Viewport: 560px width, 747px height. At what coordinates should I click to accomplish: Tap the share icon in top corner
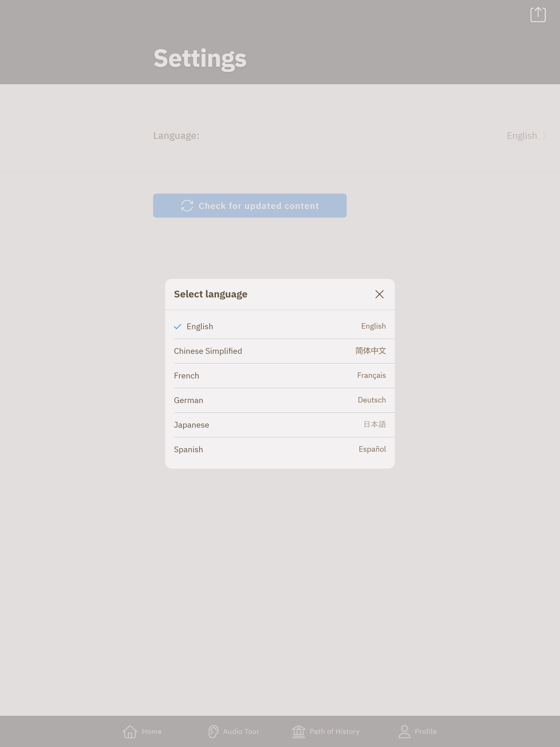click(x=538, y=14)
